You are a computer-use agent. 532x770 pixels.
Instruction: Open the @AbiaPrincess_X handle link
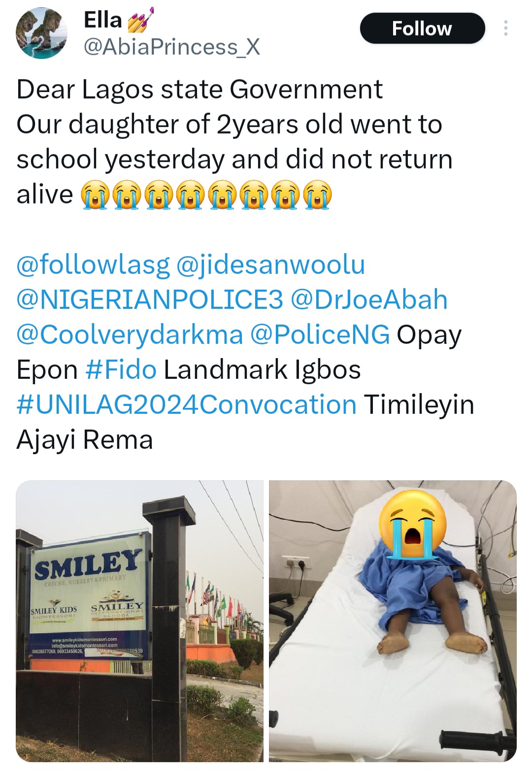pos(172,47)
